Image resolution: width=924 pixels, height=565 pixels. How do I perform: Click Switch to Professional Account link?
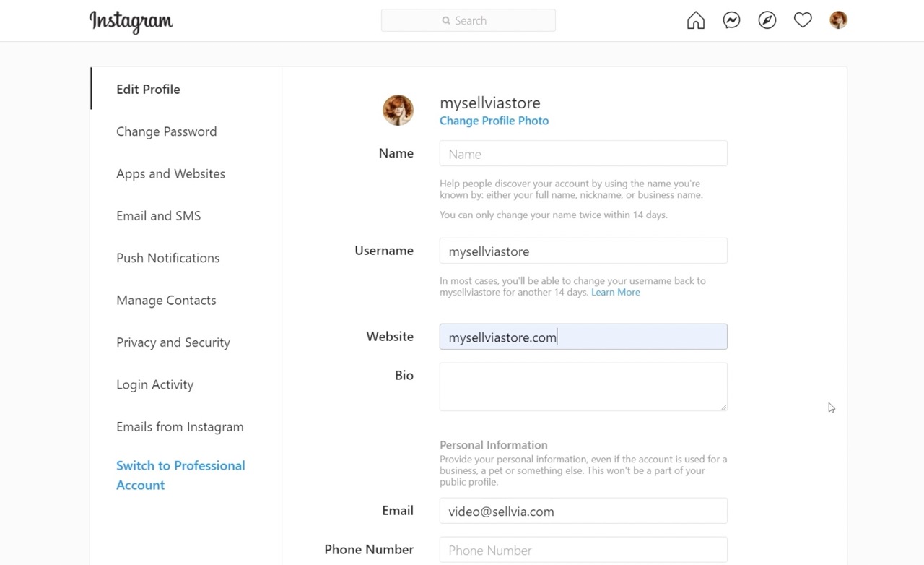180,475
